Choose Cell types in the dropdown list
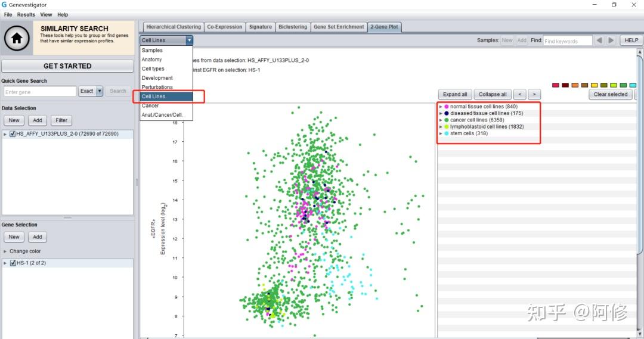This screenshot has width=644, height=339. [166, 69]
